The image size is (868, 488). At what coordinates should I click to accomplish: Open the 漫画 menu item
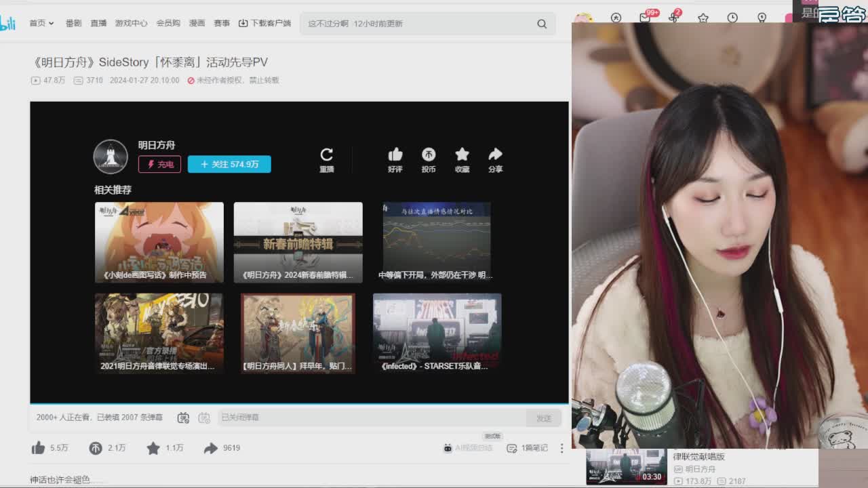coord(197,23)
